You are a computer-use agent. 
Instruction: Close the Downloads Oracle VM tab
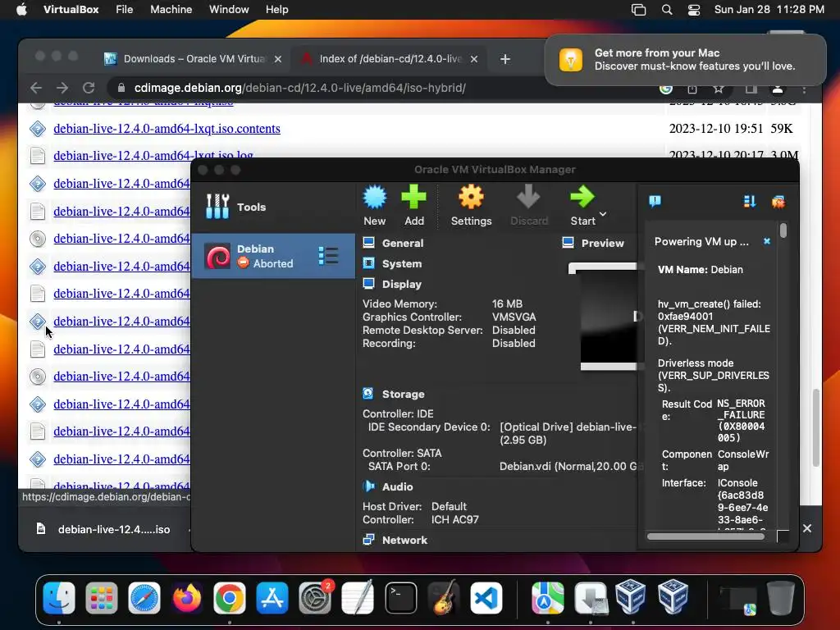(x=277, y=59)
